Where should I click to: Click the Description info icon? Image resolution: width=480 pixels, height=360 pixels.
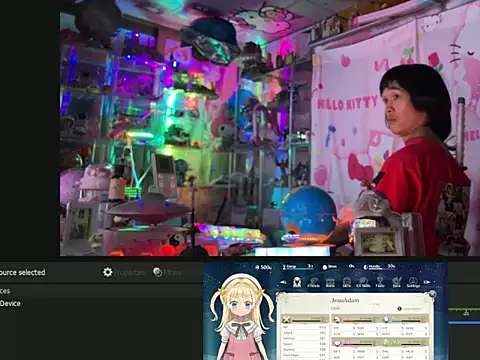click(399, 309)
